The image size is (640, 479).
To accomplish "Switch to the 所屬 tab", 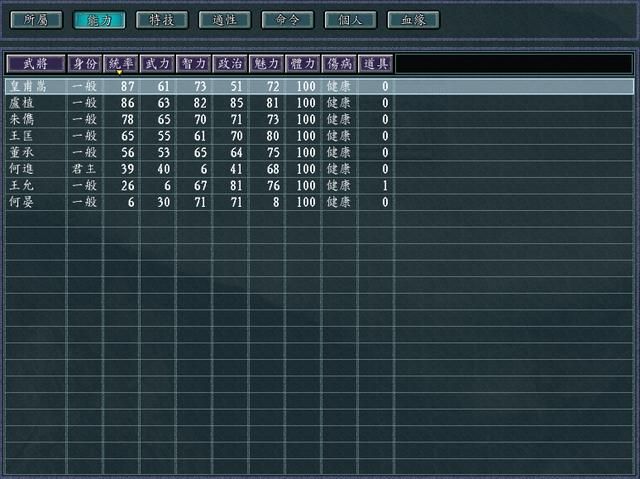I will tap(35, 20).
